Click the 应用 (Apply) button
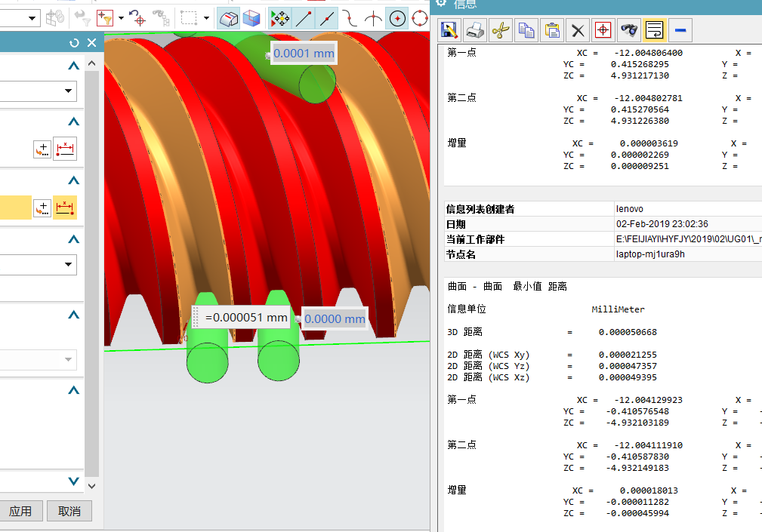 [20, 511]
